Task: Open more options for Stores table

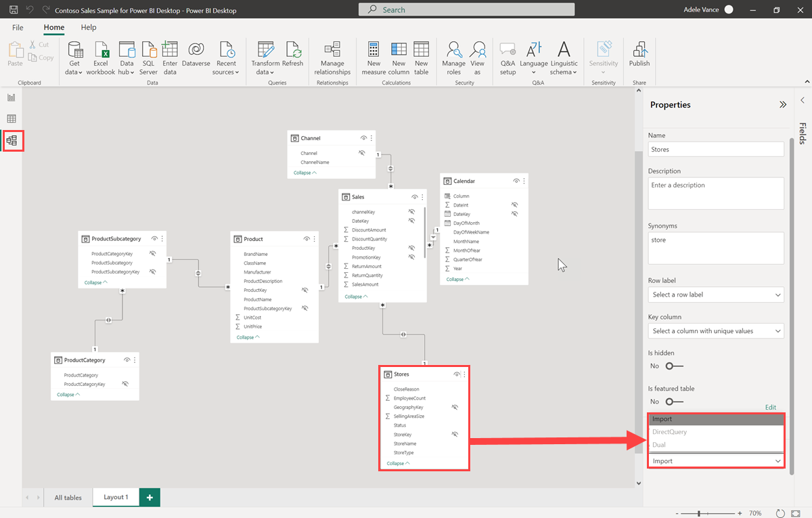Action: point(464,374)
